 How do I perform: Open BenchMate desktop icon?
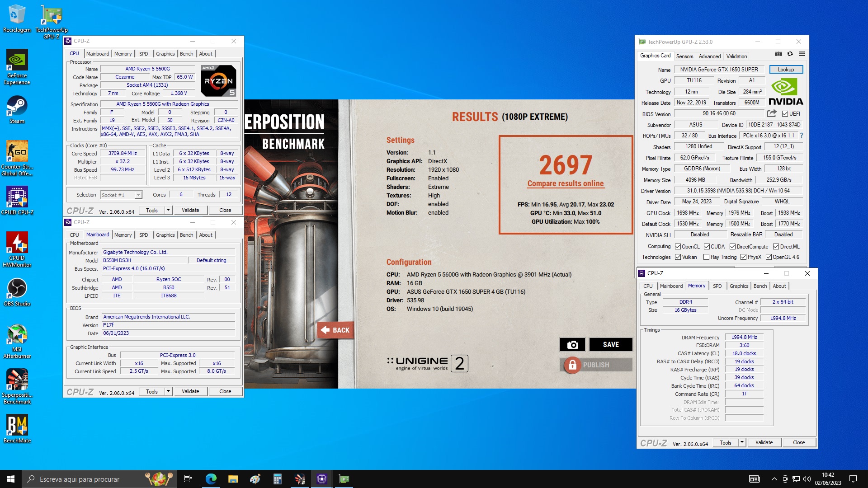(x=17, y=428)
